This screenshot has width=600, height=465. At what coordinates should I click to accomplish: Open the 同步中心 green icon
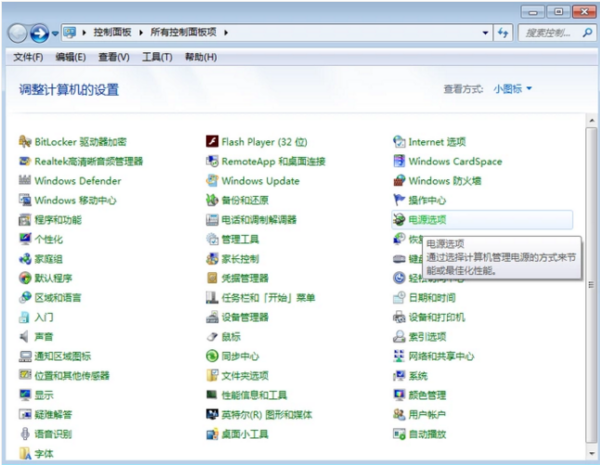pos(212,356)
